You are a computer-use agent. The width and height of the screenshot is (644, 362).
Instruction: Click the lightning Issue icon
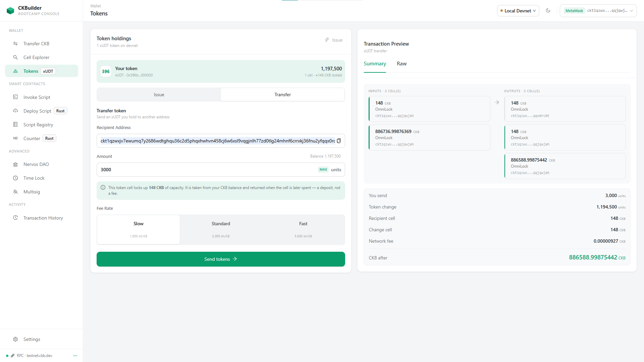(x=327, y=40)
